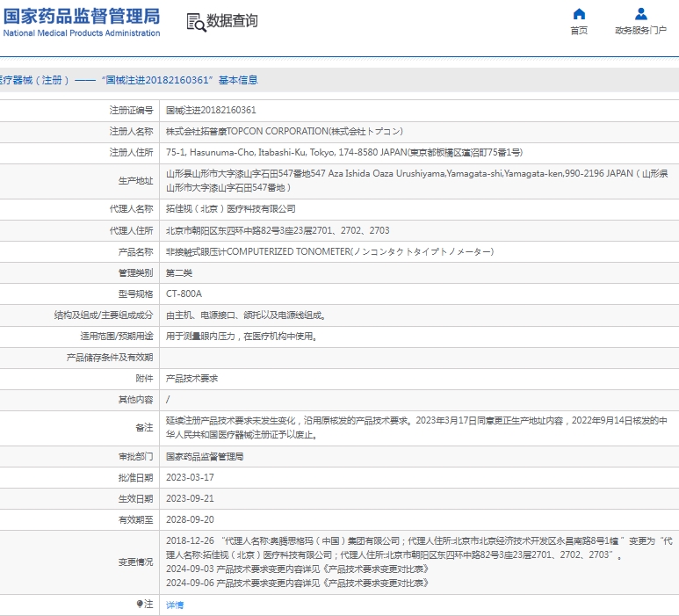Open the 政务服务门户 user portal icon
Viewport: 679px width, 616px height.
point(641,14)
